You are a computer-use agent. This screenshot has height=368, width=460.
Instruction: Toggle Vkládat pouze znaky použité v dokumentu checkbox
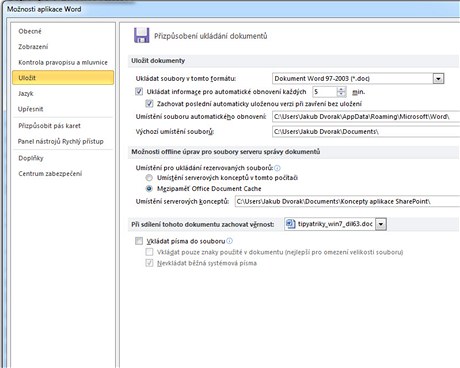[x=149, y=252]
